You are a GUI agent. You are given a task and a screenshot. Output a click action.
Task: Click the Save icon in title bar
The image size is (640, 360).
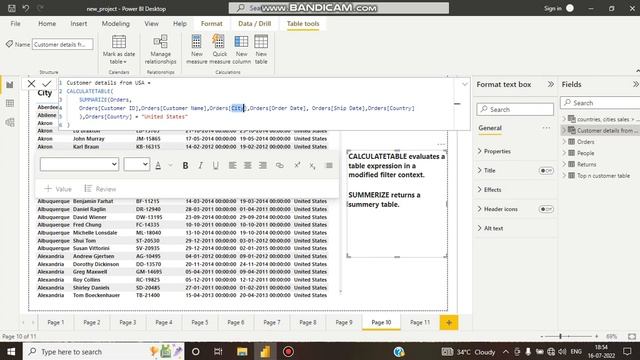[x=12, y=8]
